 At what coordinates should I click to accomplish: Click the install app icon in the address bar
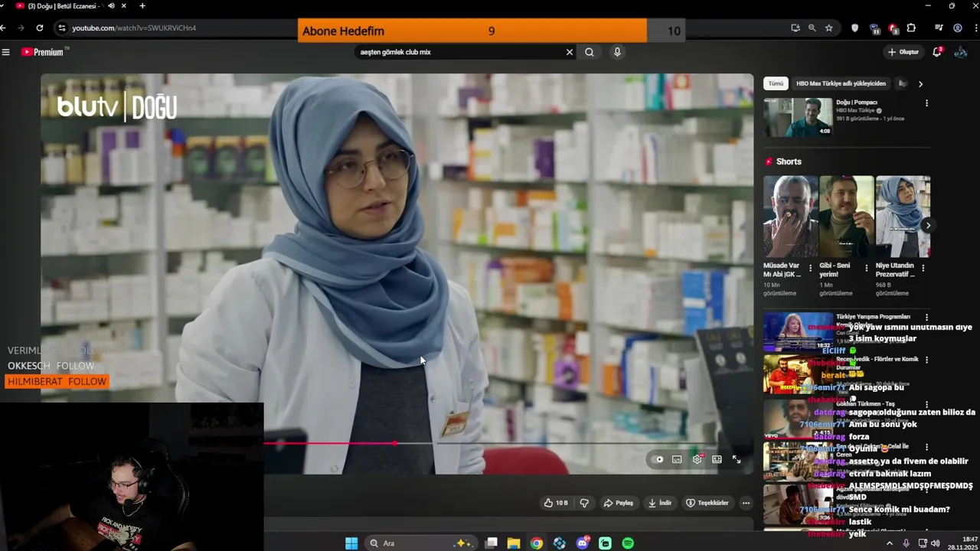(x=795, y=28)
